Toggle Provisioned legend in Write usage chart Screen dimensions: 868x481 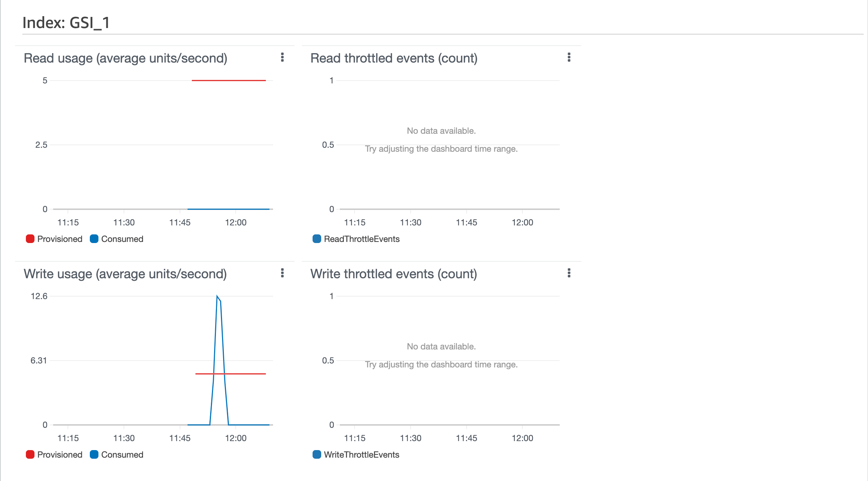[x=54, y=455]
